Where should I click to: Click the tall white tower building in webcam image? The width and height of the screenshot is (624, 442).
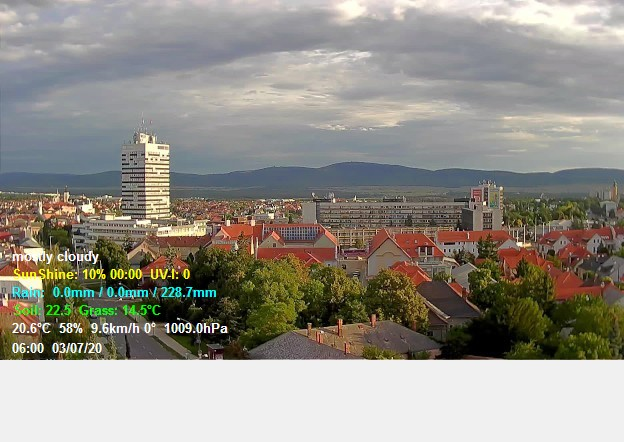point(145,176)
